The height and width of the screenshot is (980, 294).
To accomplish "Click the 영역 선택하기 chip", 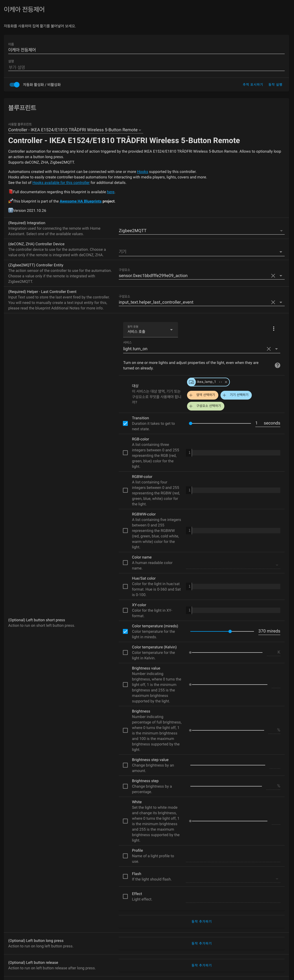I will pyautogui.click(x=202, y=395).
